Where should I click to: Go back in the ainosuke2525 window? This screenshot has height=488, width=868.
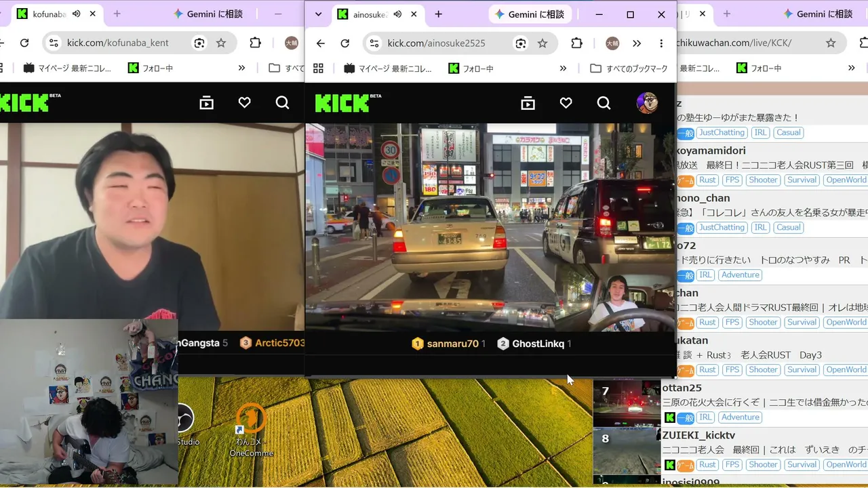pos(321,43)
